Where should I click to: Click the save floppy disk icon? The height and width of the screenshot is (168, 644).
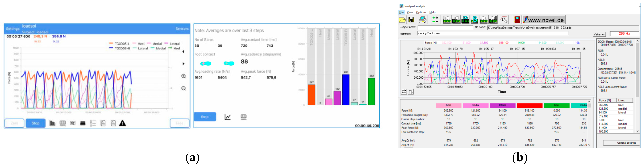pyautogui.click(x=411, y=19)
